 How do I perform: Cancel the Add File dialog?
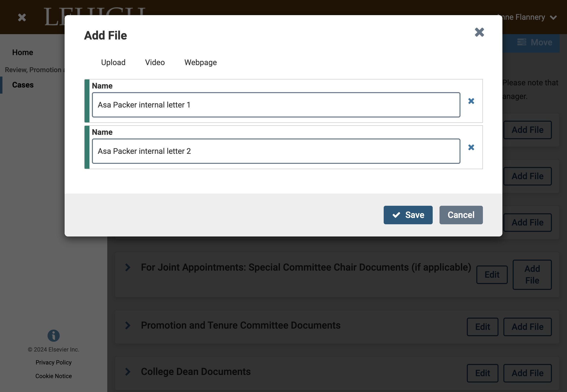[461, 215]
